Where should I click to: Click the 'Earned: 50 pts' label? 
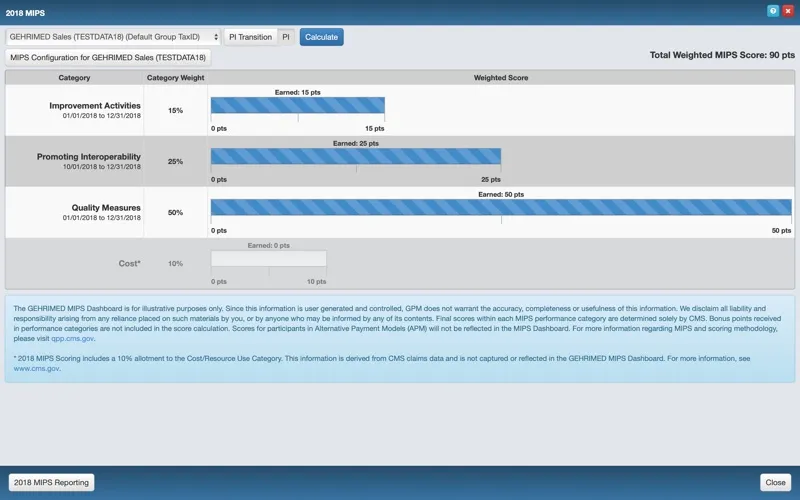[x=501, y=194]
